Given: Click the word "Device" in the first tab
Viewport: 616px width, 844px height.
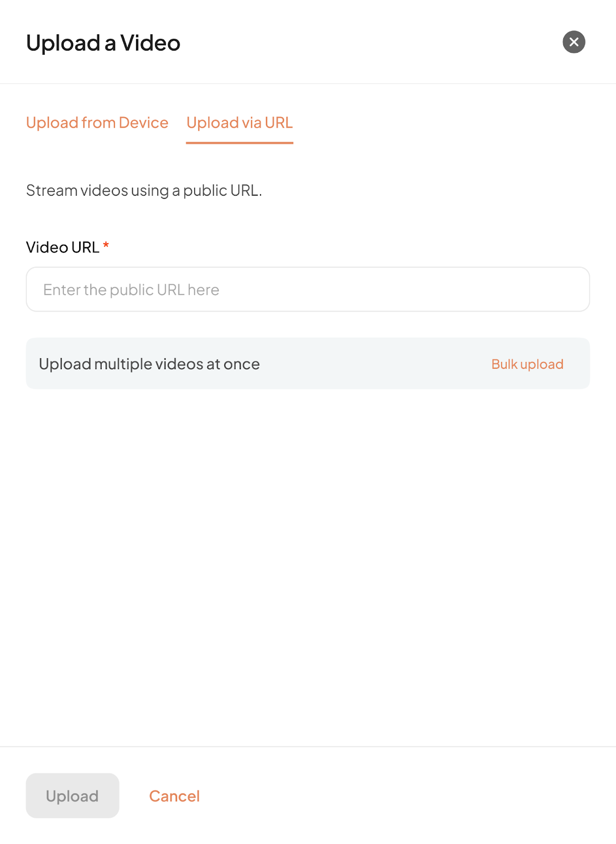Looking at the screenshot, I should point(143,122).
